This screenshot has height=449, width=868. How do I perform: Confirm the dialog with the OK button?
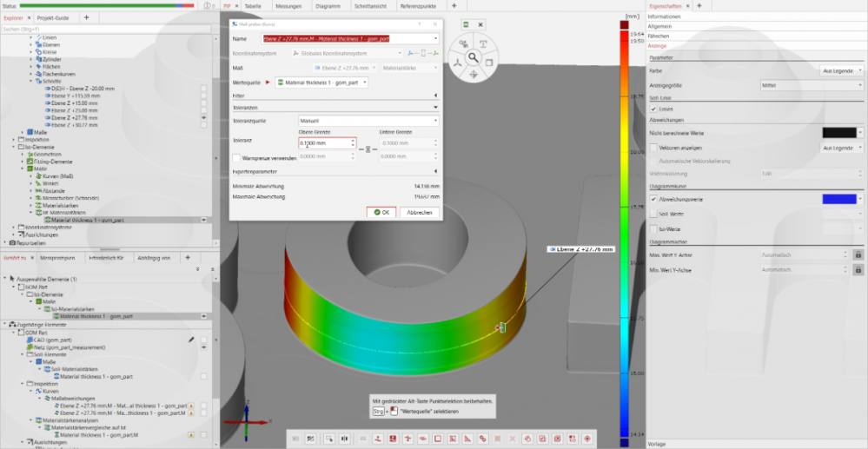[380, 212]
